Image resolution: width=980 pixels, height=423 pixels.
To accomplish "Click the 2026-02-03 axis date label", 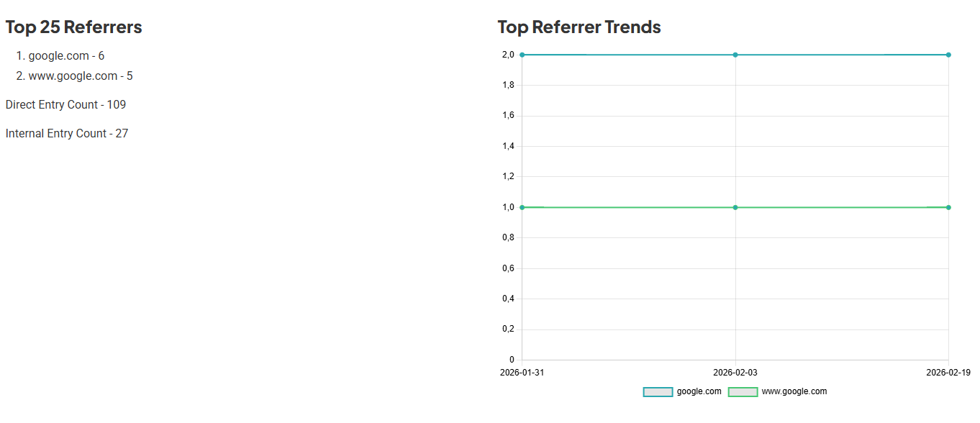I will 735,373.
